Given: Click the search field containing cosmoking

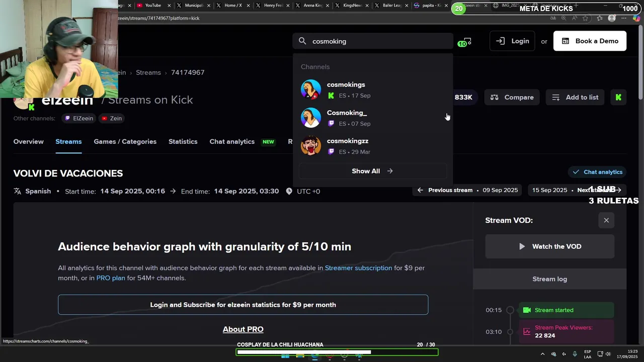Looking at the screenshot, I should pyautogui.click(x=373, y=41).
